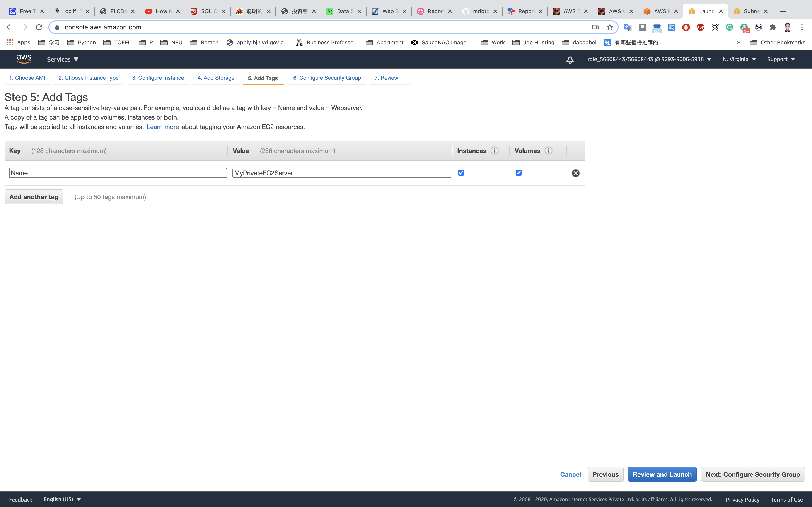Click the Google Translate extension icon
Image resolution: width=812 pixels, height=507 pixels.
tap(627, 27)
